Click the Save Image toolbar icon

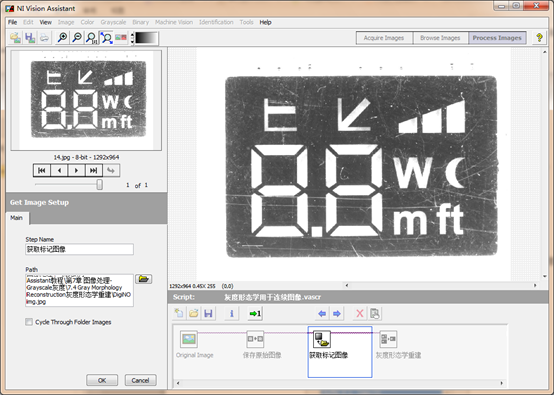[x=30, y=37]
